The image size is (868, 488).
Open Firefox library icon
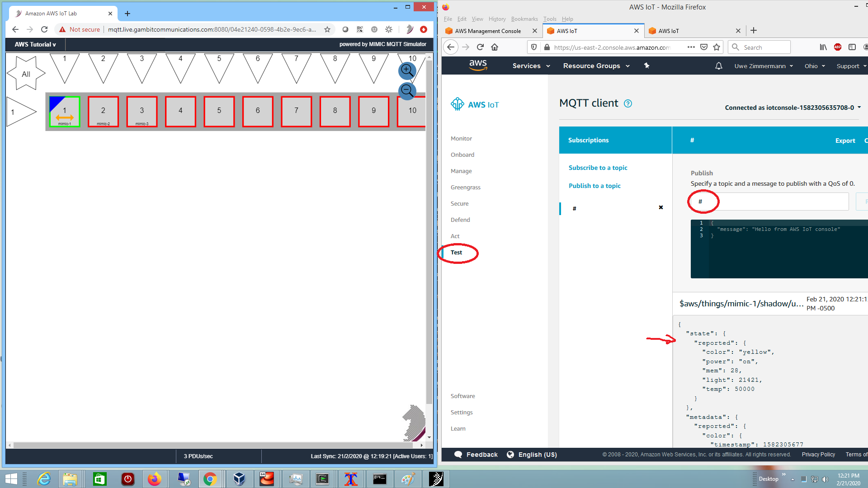click(x=823, y=47)
